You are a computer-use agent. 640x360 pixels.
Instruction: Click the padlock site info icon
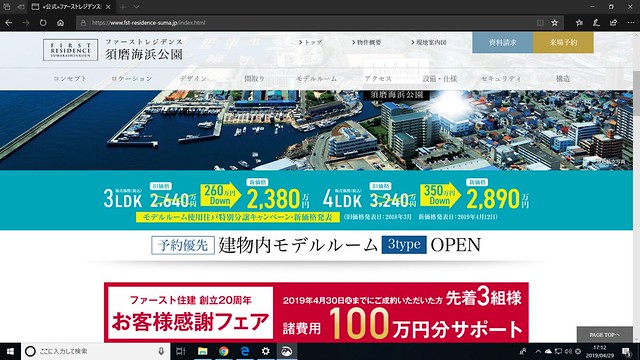(x=83, y=23)
